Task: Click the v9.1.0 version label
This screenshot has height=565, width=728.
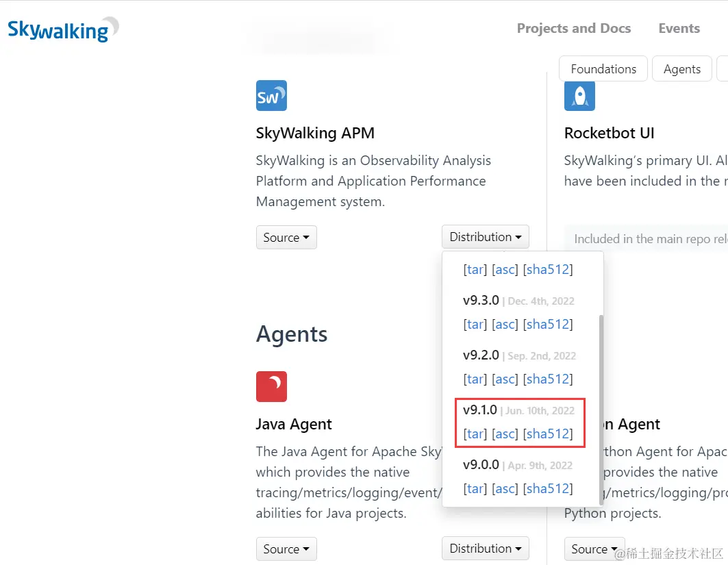Action: pos(480,410)
